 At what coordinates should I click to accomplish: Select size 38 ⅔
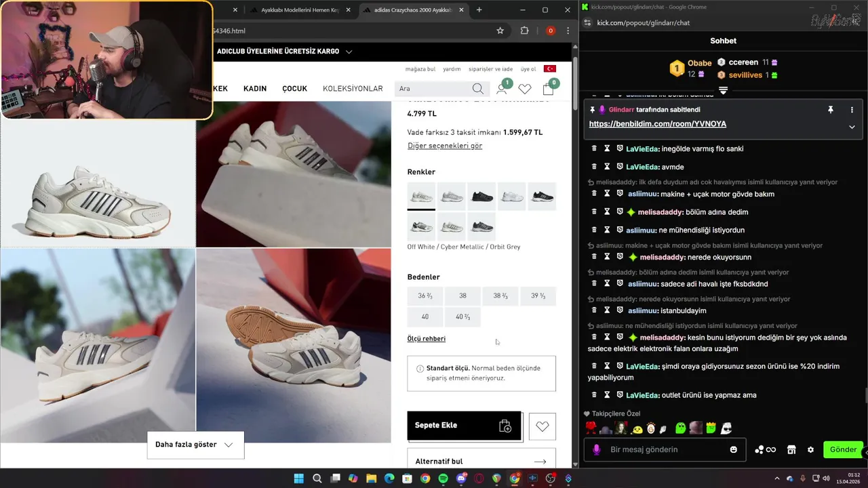coord(500,296)
